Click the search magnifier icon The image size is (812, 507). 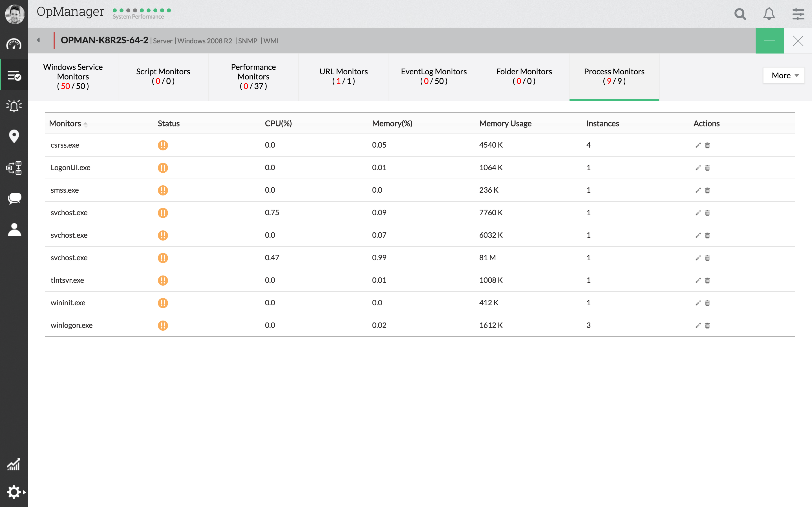pos(740,14)
